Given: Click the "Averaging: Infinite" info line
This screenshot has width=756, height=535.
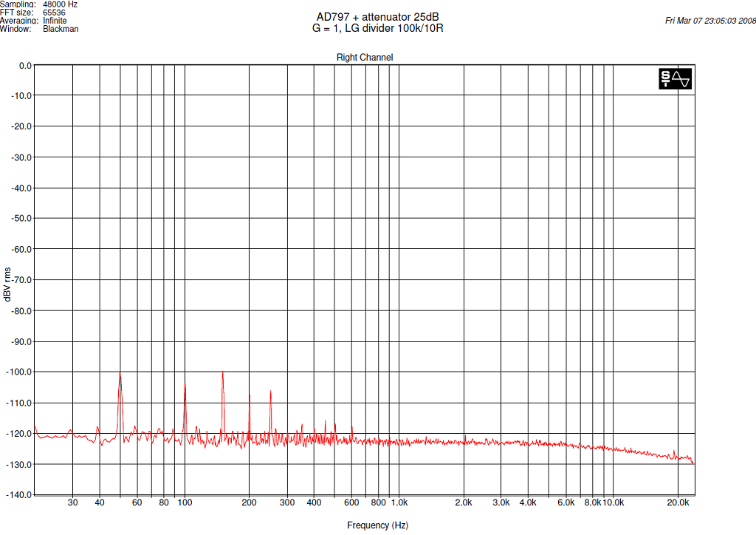Looking at the screenshot, I should point(33,21).
